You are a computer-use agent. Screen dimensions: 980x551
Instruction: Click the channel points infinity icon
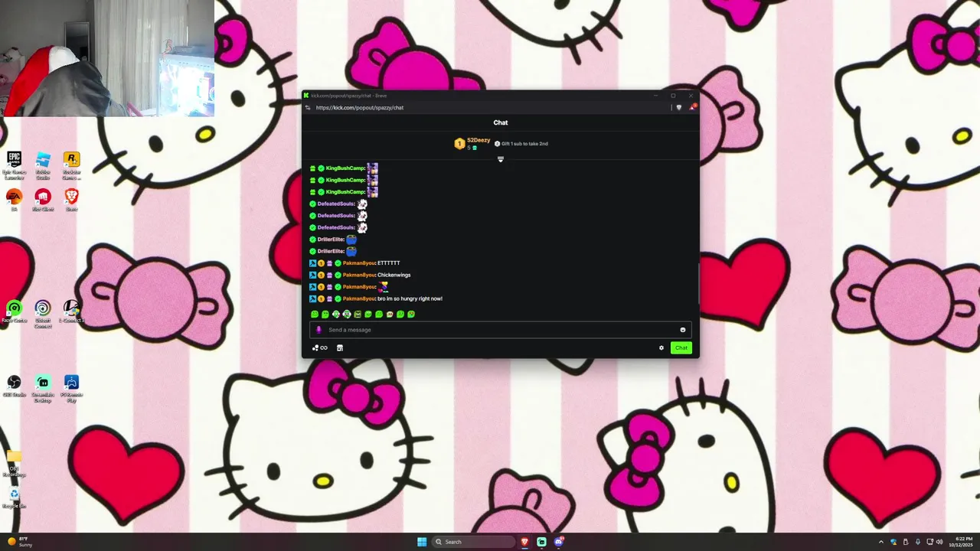[320, 348]
